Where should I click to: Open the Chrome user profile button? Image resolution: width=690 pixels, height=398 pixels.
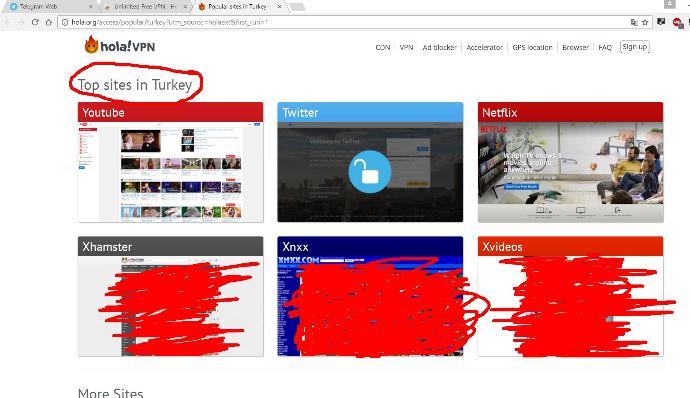[670, 4]
